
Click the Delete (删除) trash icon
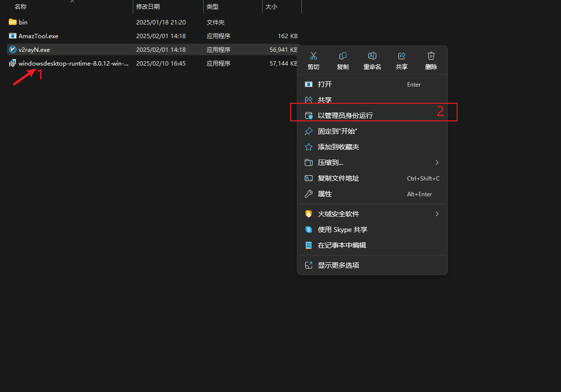(x=431, y=56)
